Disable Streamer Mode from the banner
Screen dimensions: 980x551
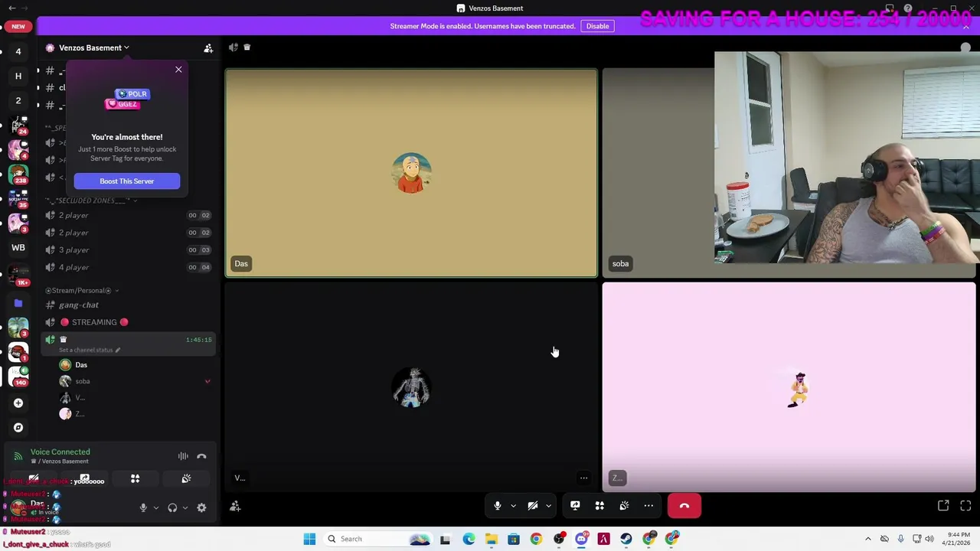click(x=597, y=26)
